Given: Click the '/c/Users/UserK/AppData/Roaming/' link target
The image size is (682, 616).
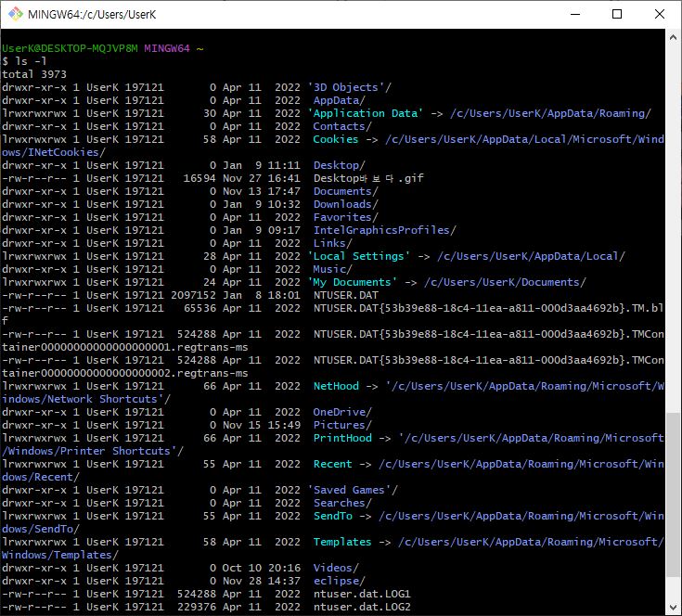Looking at the screenshot, I should [x=550, y=113].
